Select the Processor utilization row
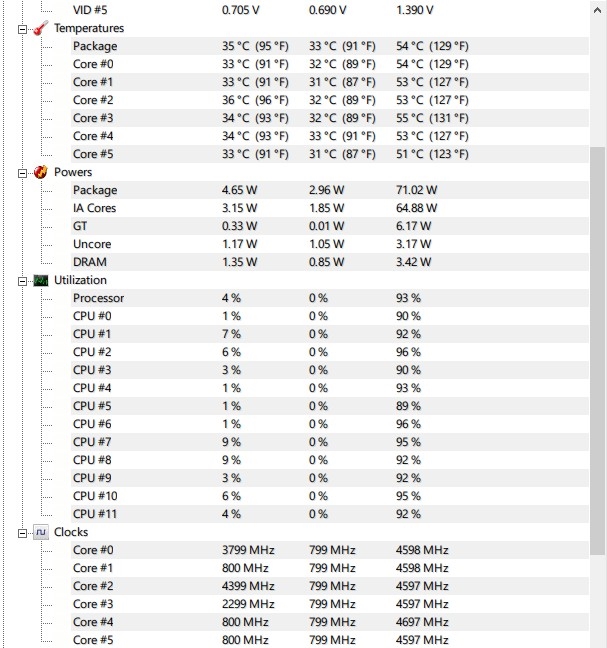Screen dimensions: 607x648 [x=329, y=298]
